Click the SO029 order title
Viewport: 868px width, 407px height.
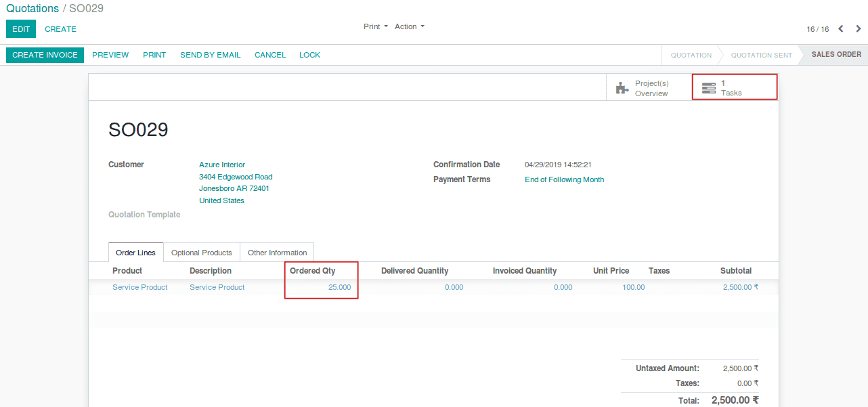pyautogui.click(x=138, y=130)
